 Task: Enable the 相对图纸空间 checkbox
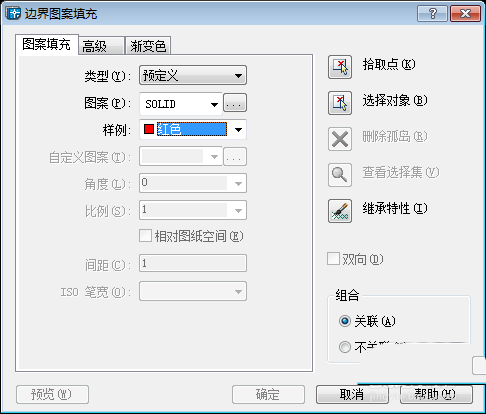145,236
